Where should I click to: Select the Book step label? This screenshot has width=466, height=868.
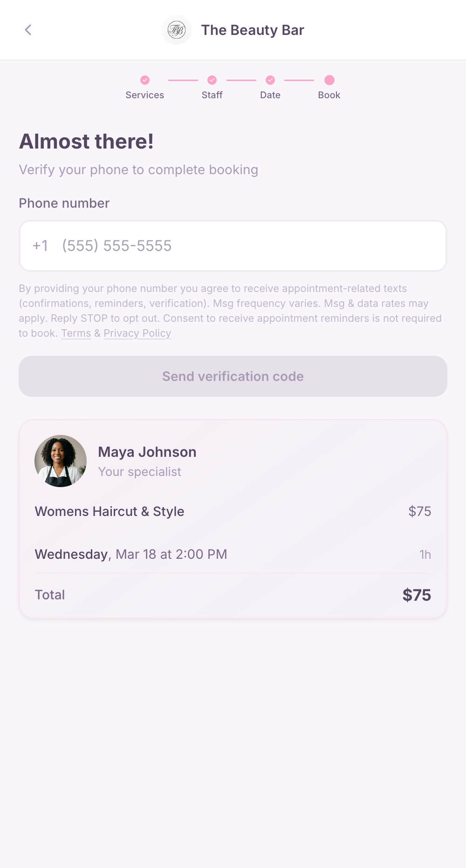329,95
